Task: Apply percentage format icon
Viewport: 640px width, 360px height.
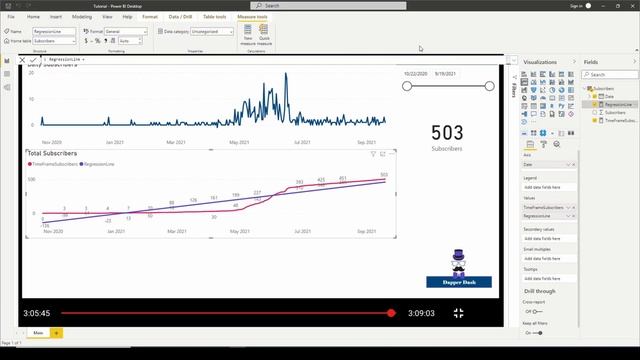Action: (97, 41)
